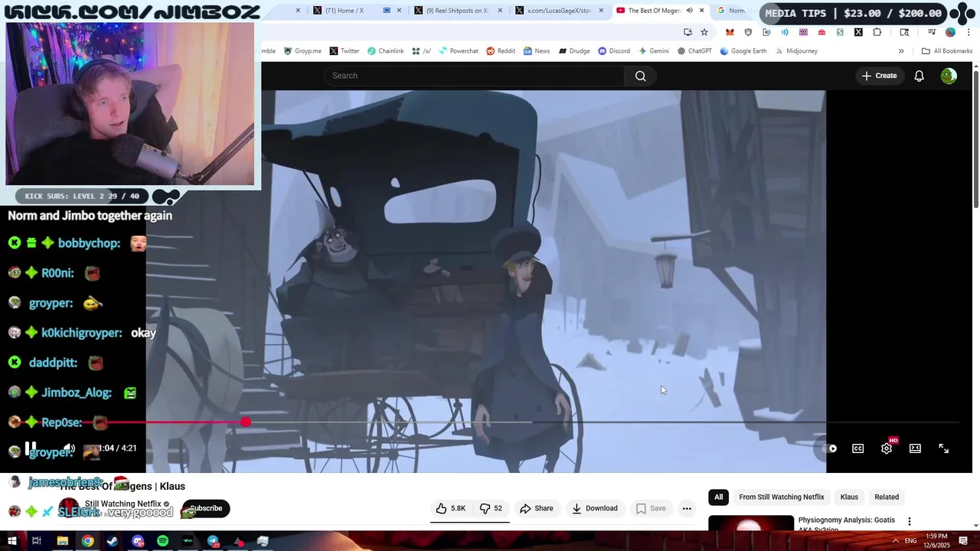Viewport: 980px width, 551px height.
Task: Switch to the Reel Shitposts on X tab
Action: coord(457,11)
